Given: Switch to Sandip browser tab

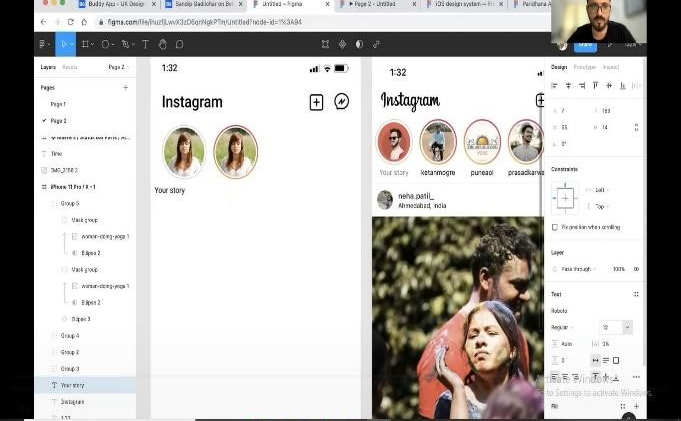Looking at the screenshot, I should coord(205,4).
